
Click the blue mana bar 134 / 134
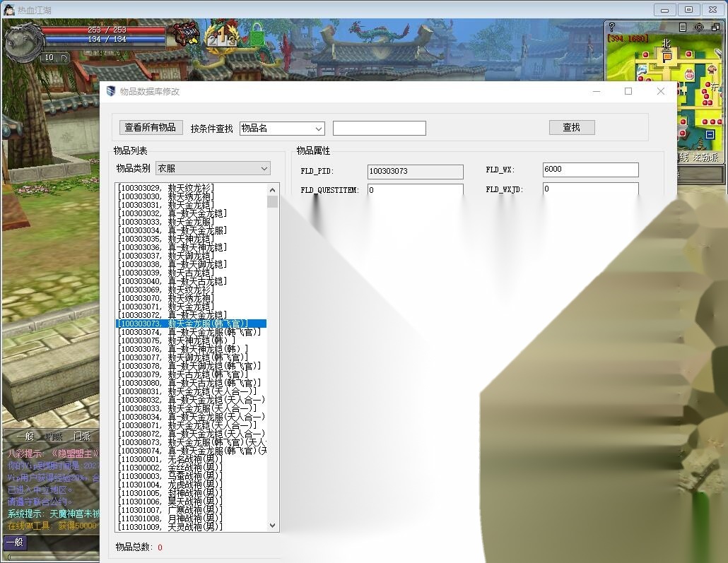pyautogui.click(x=105, y=40)
